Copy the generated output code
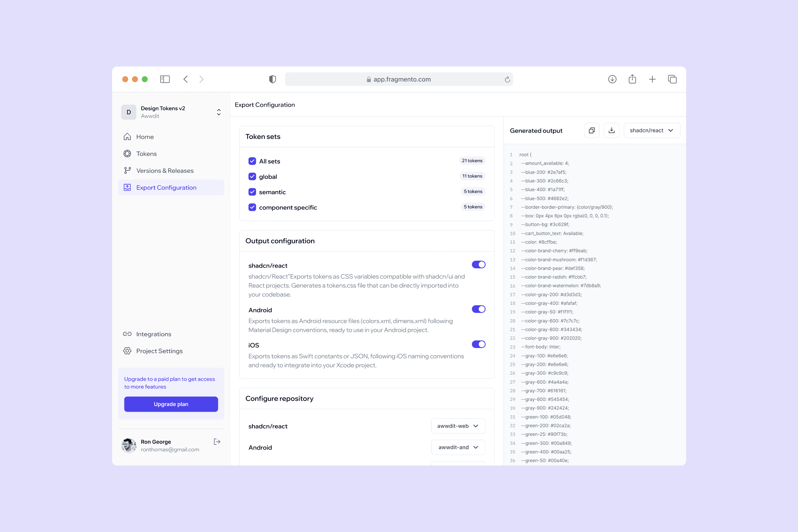The image size is (798, 532). pos(592,131)
